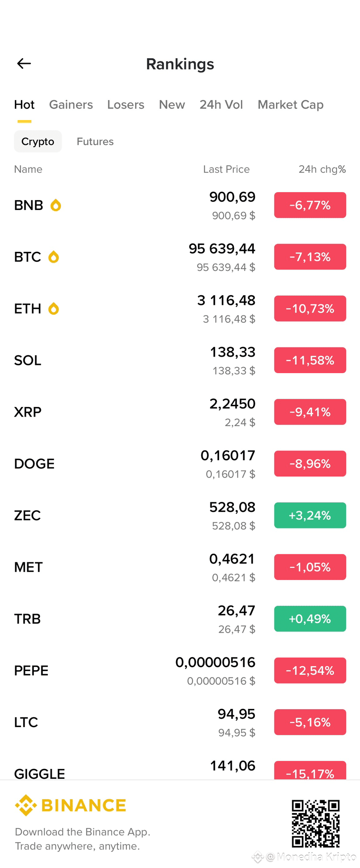Tap the back arrow icon
The image size is (360, 868).
pos(24,63)
